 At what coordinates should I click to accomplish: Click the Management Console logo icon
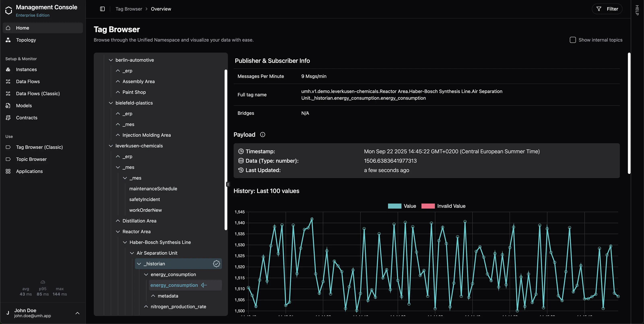pyautogui.click(x=8, y=10)
